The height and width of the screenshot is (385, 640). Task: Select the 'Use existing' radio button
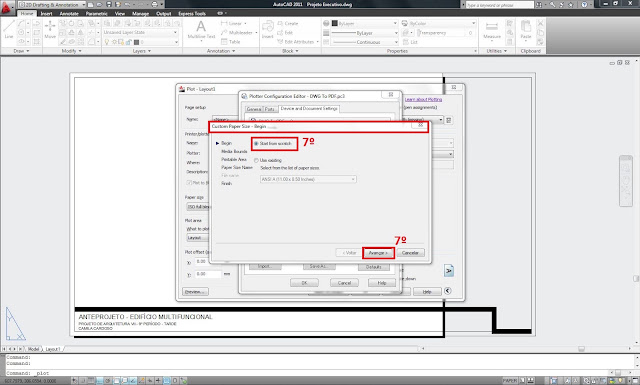click(256, 160)
